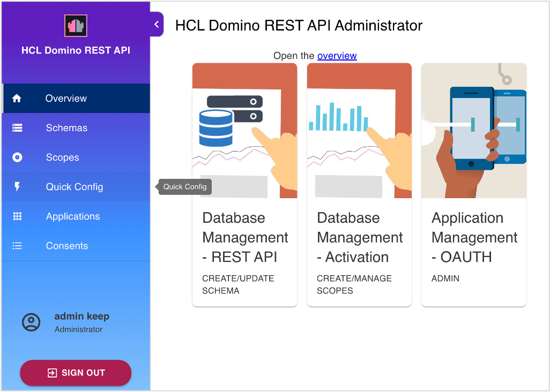Screen dimensions: 550x392
Task: Open the Consents menu item
Action: tap(76, 246)
